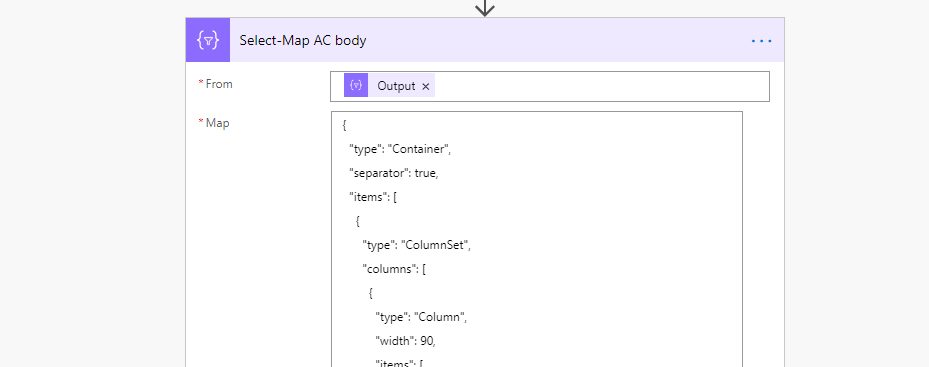Click the "type": "Container" line
929x367 pixels.
[400, 149]
